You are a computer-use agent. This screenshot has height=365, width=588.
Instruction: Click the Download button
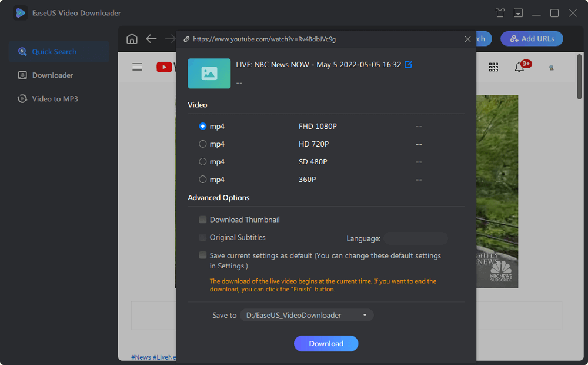pos(326,343)
